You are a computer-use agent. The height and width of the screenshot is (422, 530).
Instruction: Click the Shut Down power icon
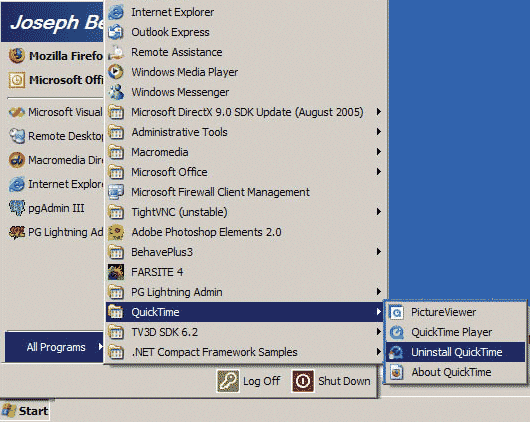pyautogui.click(x=303, y=381)
